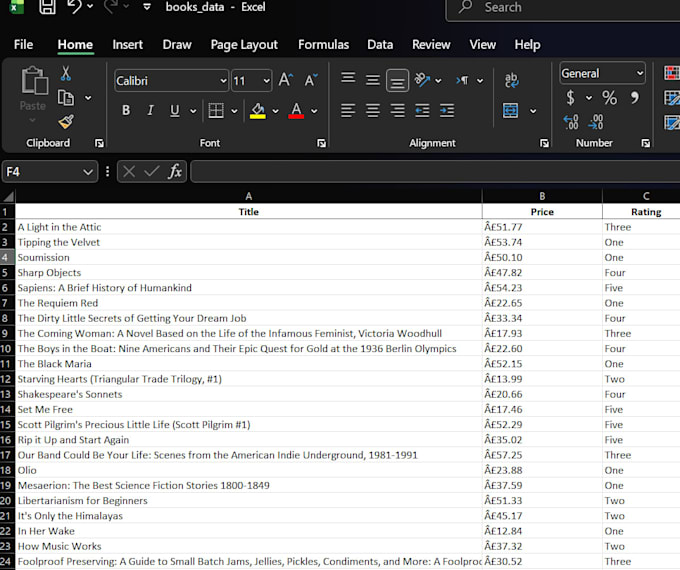This screenshot has width=680, height=570.
Task: Click the Borders icon
Action: (216, 111)
